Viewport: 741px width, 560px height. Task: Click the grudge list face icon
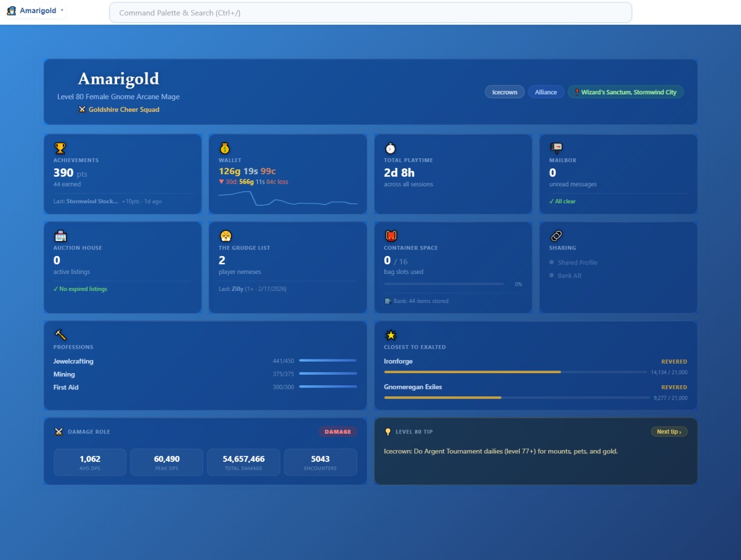tap(225, 235)
